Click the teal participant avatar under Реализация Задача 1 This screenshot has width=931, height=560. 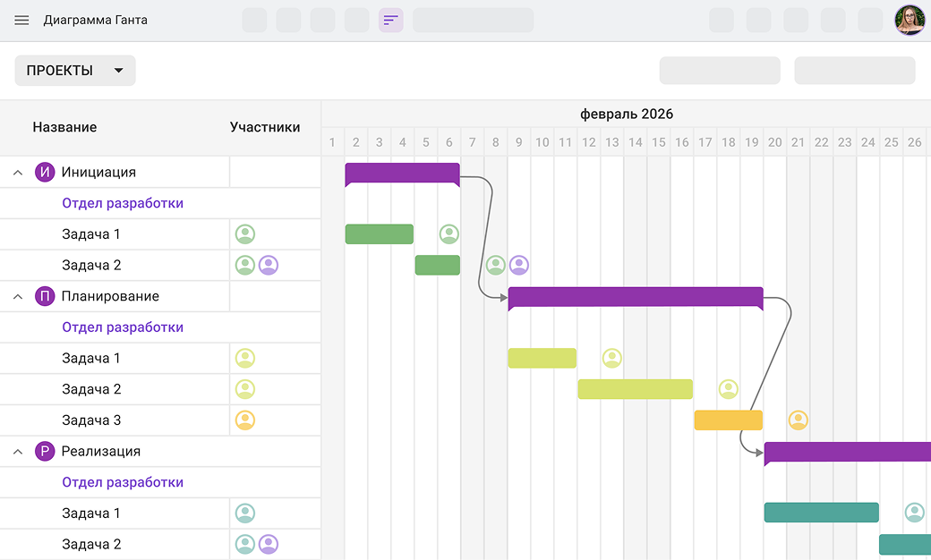245,513
